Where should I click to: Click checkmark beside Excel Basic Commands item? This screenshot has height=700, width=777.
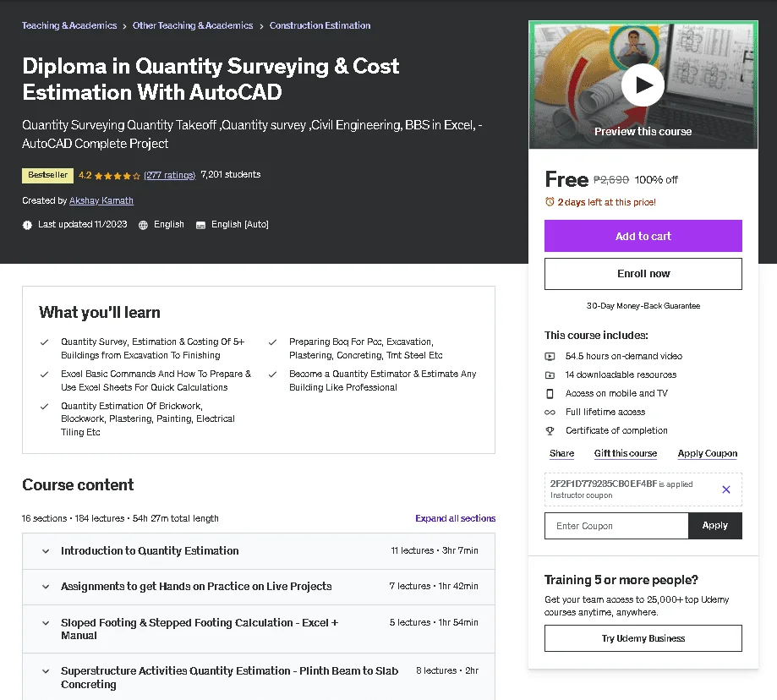(44, 375)
